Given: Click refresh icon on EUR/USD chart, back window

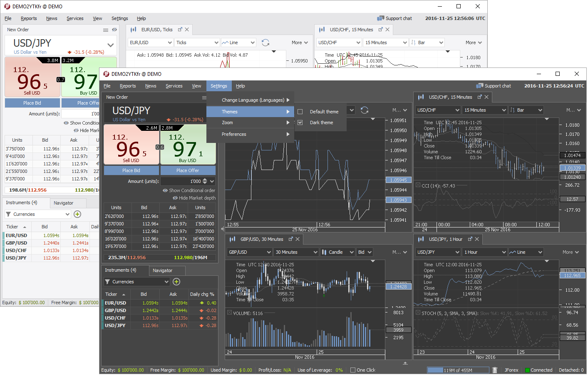Looking at the screenshot, I should [x=265, y=42].
